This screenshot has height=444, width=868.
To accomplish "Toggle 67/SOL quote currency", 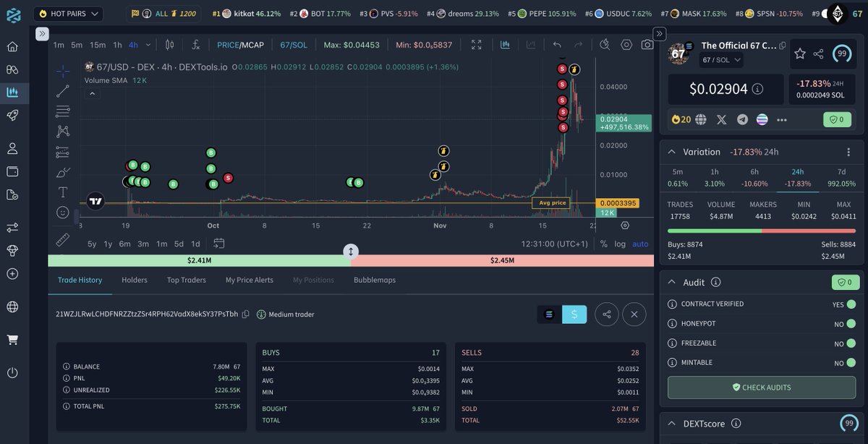I will 294,45.
